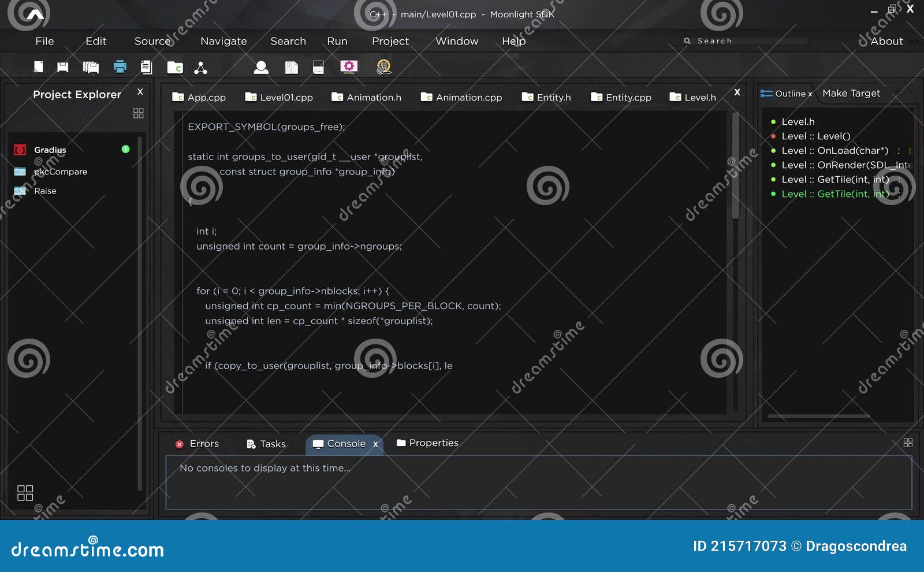The image size is (924, 572).
Task: Open the Make Target panel
Action: (851, 93)
